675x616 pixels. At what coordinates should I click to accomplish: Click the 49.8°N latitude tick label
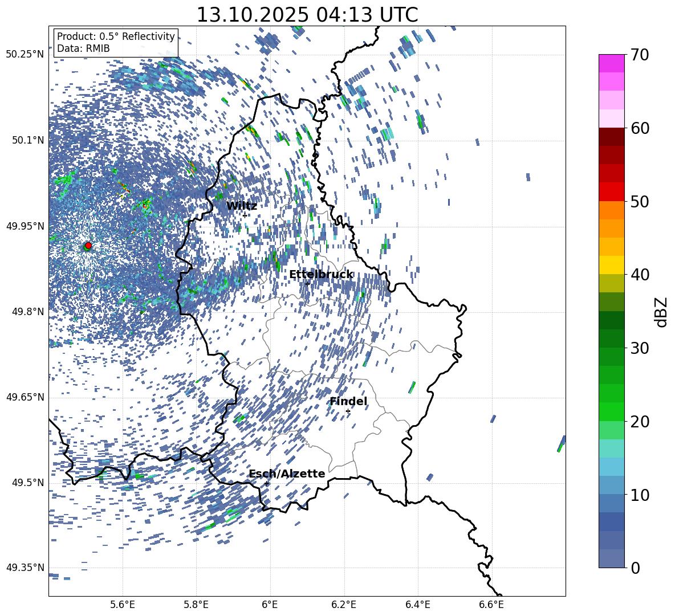tap(28, 312)
